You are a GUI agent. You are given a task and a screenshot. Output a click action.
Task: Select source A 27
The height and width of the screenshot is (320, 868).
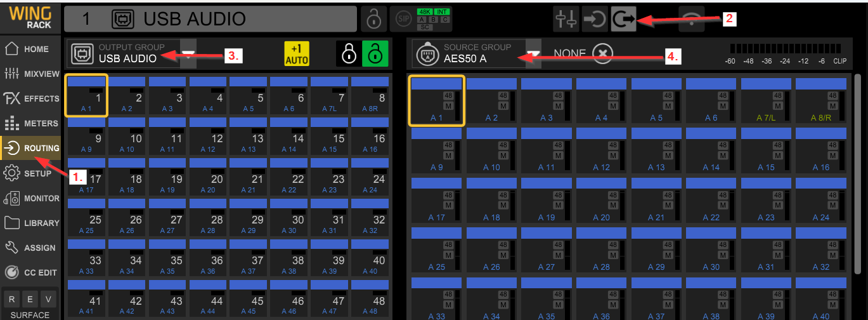click(547, 249)
